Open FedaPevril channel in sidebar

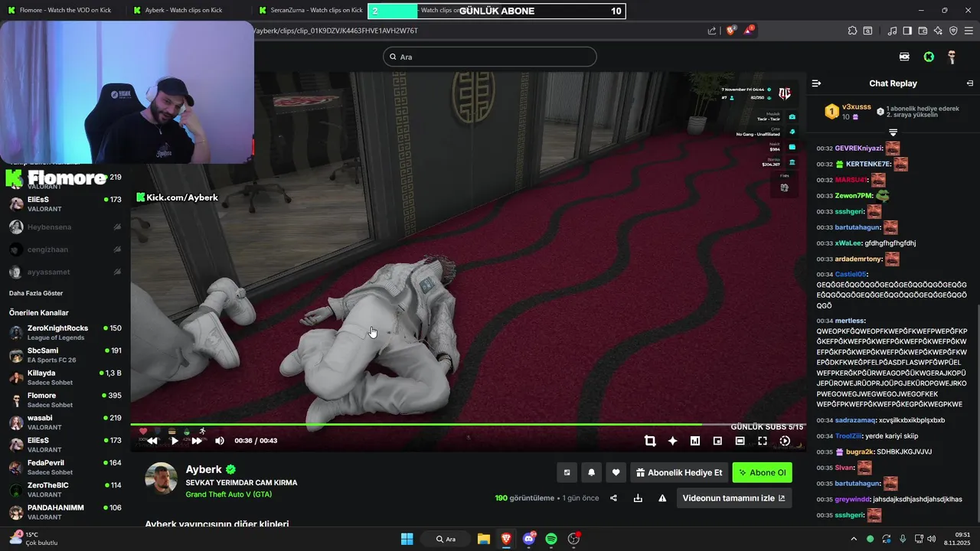point(65,467)
